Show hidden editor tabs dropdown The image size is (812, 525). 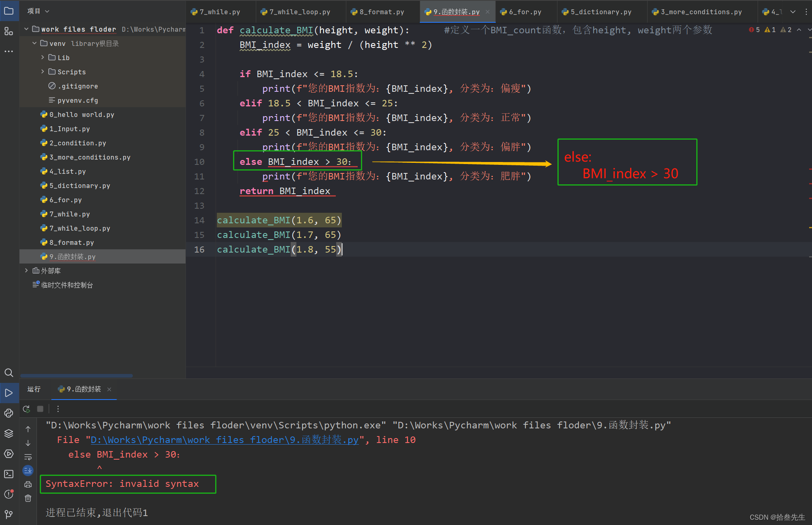(x=793, y=12)
